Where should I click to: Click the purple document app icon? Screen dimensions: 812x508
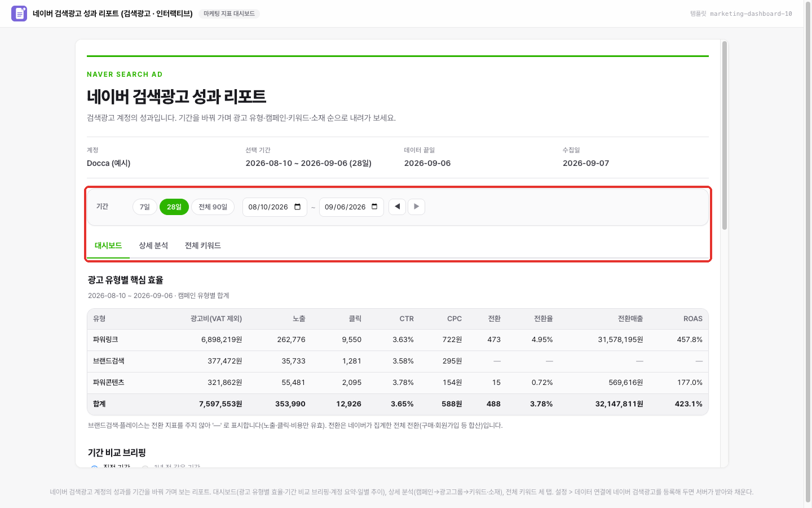(x=19, y=14)
